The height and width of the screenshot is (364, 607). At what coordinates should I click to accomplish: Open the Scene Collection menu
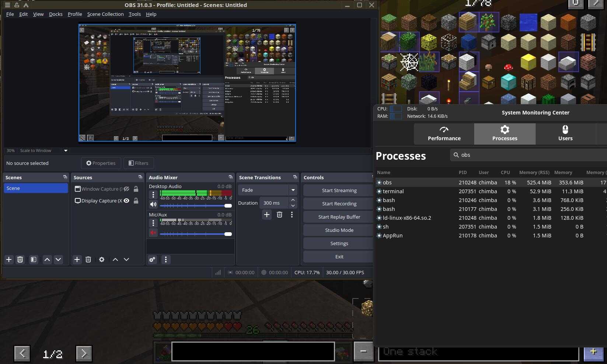pos(105,14)
